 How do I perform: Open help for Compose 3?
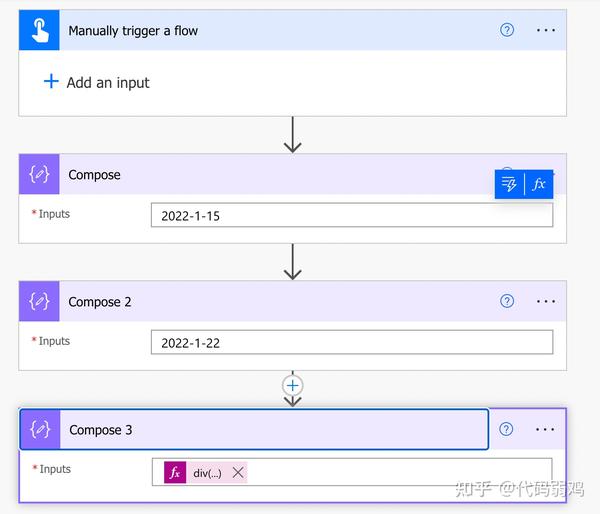[506, 429]
